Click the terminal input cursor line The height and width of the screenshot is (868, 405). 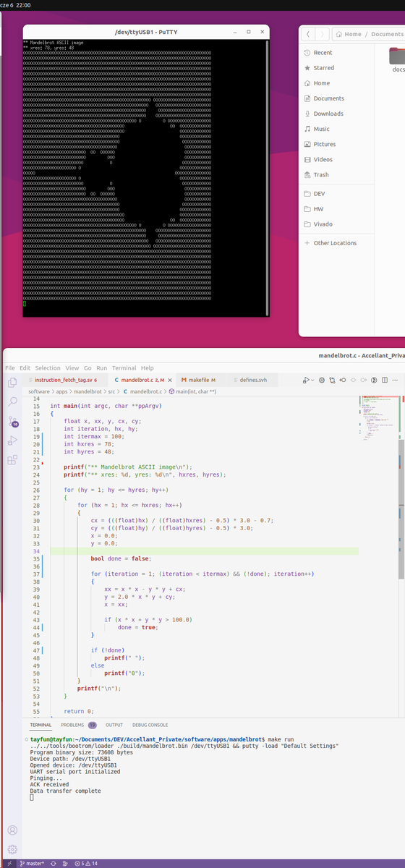coord(32,797)
